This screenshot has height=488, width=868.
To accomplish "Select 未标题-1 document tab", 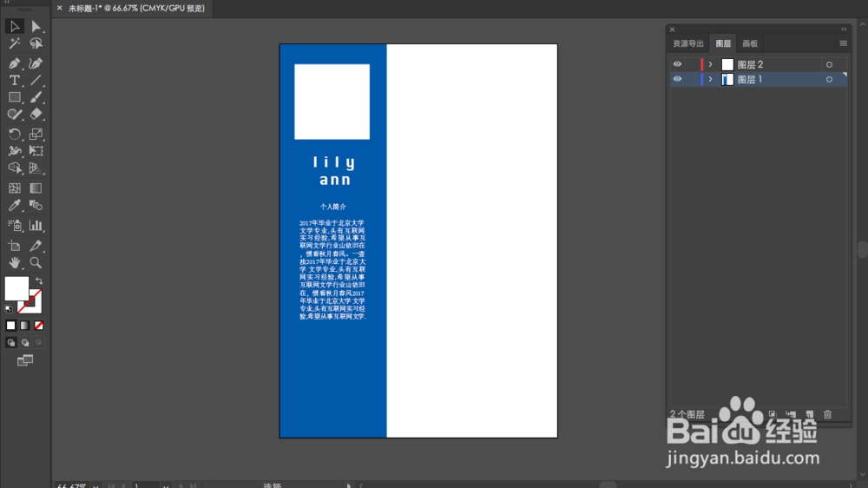I will (x=136, y=9).
